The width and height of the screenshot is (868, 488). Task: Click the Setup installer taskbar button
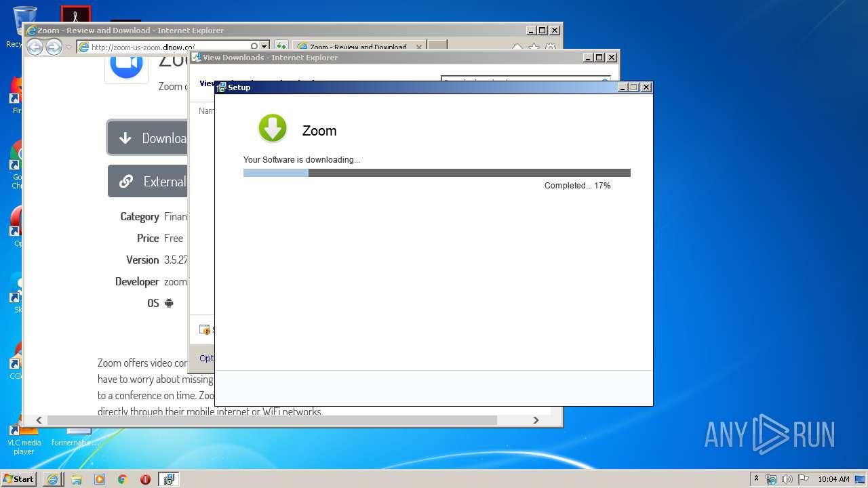(169, 479)
